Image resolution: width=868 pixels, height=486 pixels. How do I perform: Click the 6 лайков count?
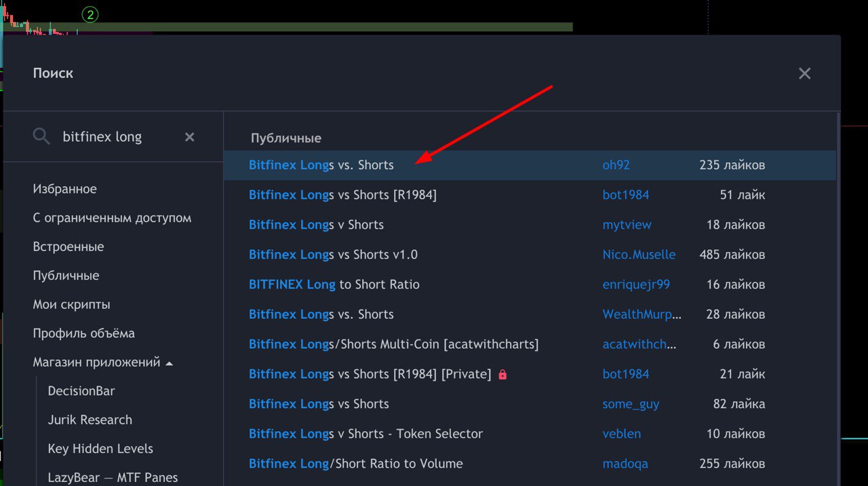coord(739,344)
